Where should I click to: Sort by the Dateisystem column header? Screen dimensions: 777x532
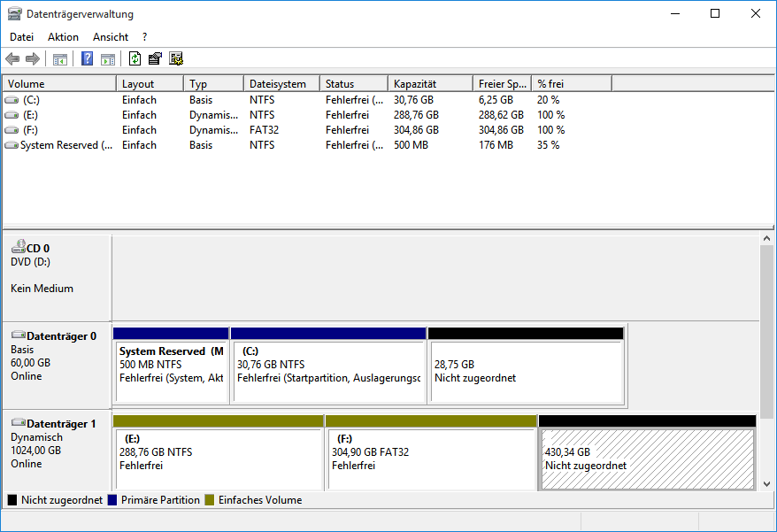click(x=282, y=84)
